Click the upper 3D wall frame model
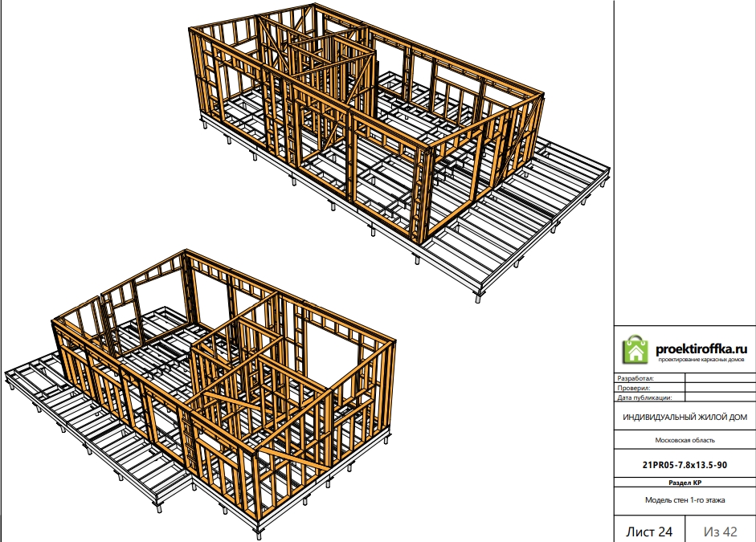This screenshot has height=542, width=756. pyautogui.click(x=399, y=153)
